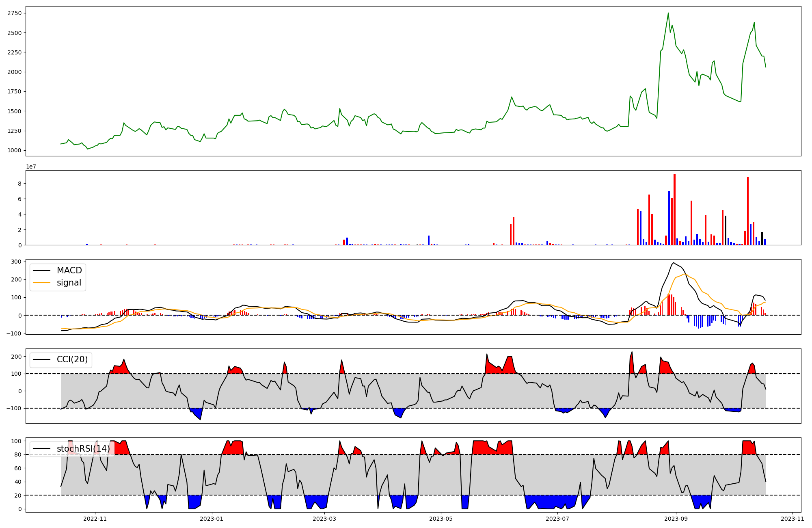
Task: Click the 2023-07 x-axis date label
Action: (557, 519)
